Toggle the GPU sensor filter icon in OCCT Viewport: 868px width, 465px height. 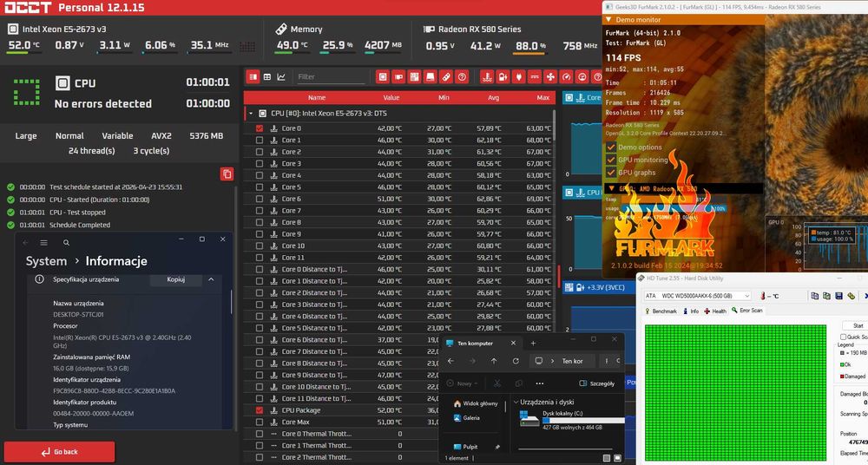398,77
